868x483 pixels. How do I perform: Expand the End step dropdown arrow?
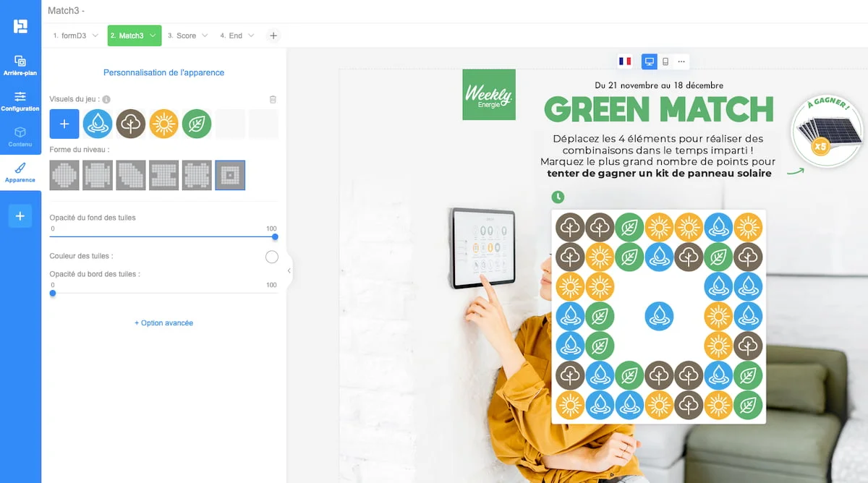(x=251, y=35)
